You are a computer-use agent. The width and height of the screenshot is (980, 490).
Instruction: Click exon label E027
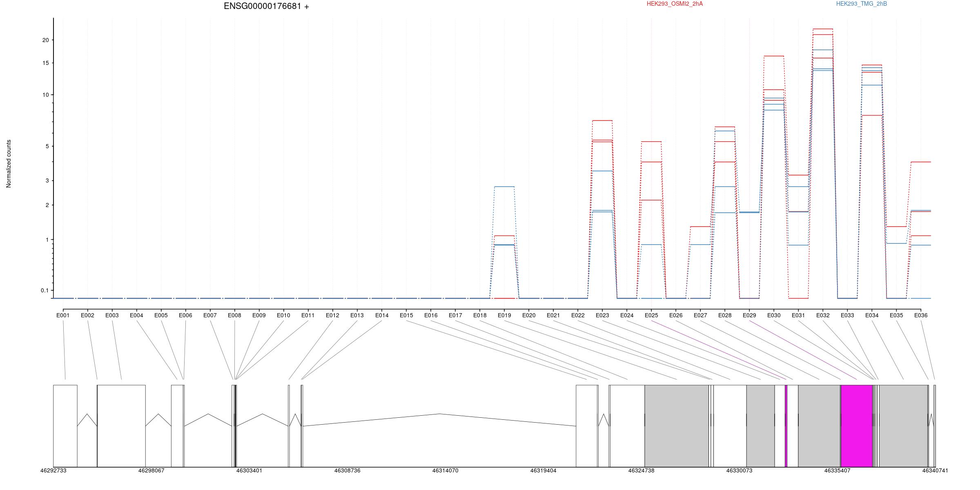coord(700,315)
